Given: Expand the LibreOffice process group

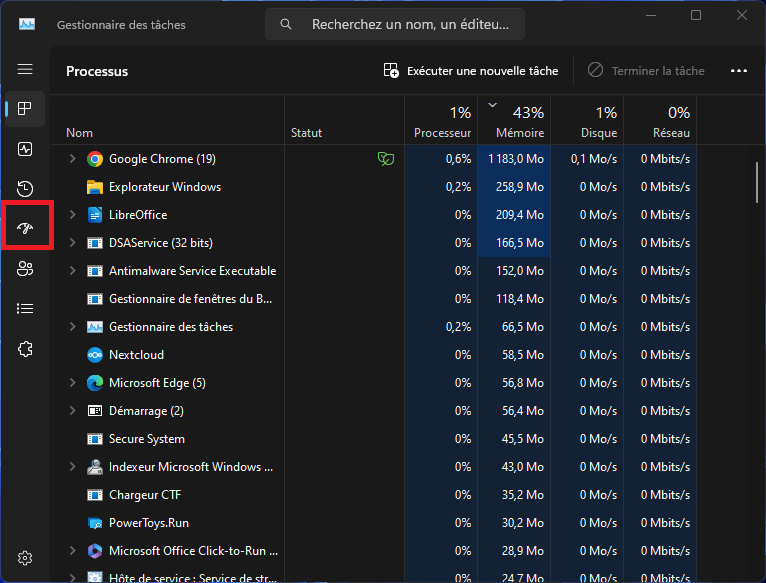Looking at the screenshot, I should (x=72, y=215).
